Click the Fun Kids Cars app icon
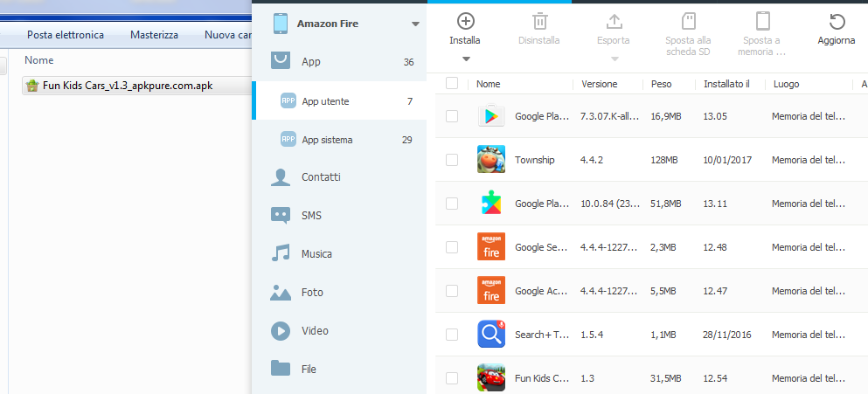Image resolution: width=868 pixels, height=394 pixels. coord(491,378)
